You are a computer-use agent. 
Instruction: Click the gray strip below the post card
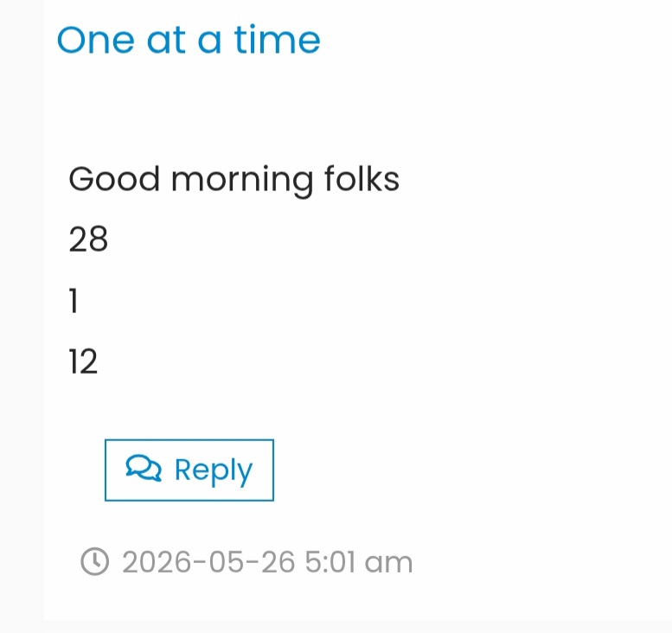(336, 626)
